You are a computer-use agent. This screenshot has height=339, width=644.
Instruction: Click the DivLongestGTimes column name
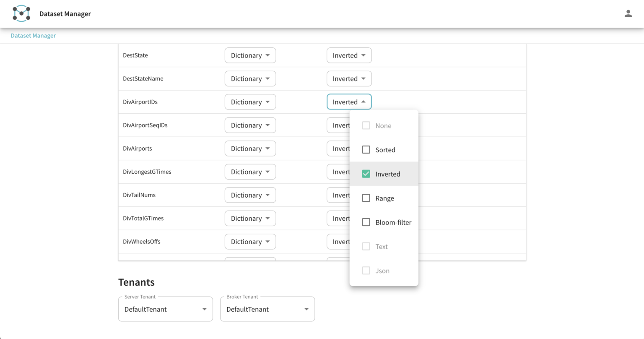[147, 172]
